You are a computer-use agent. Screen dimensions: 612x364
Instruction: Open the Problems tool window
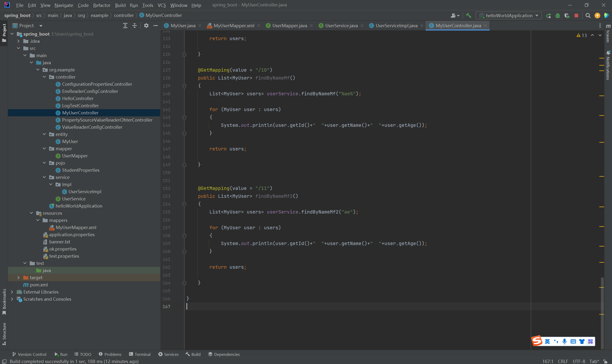point(110,354)
